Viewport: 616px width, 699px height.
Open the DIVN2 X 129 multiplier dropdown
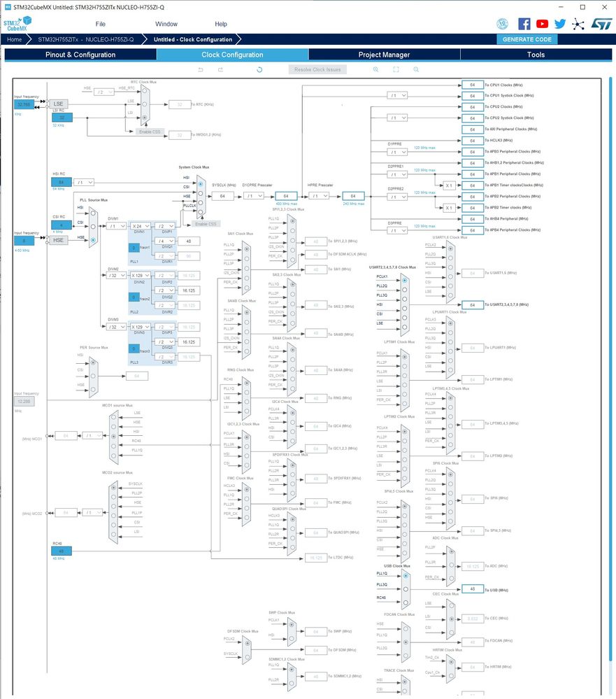141,276
